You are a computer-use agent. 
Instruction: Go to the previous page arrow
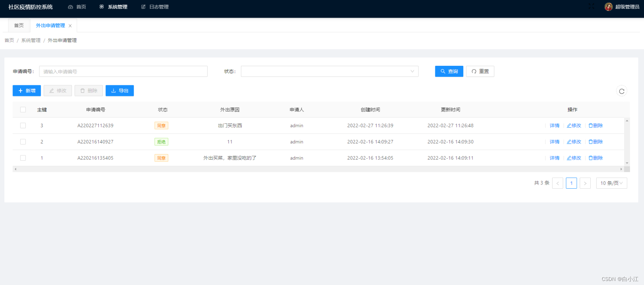click(x=557, y=183)
